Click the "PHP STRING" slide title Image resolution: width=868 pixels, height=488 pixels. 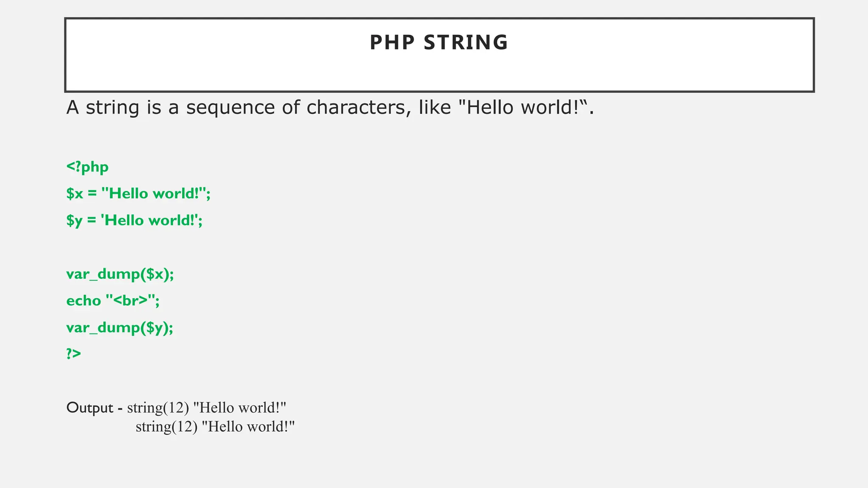coord(439,42)
